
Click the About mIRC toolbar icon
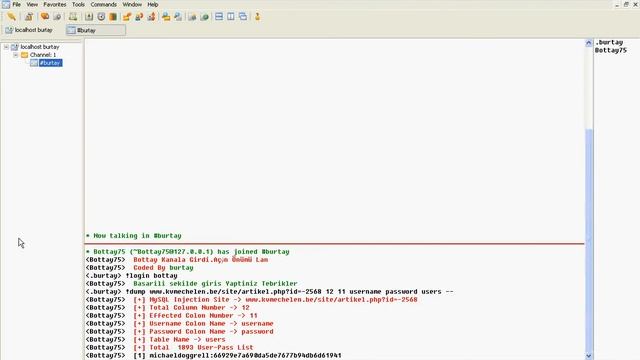[257, 17]
